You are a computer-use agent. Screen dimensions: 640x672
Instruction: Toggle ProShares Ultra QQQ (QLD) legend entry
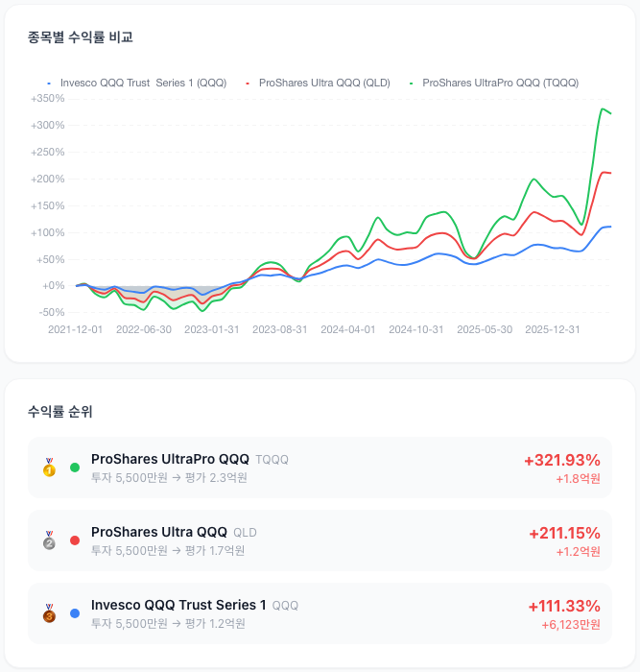point(318,83)
